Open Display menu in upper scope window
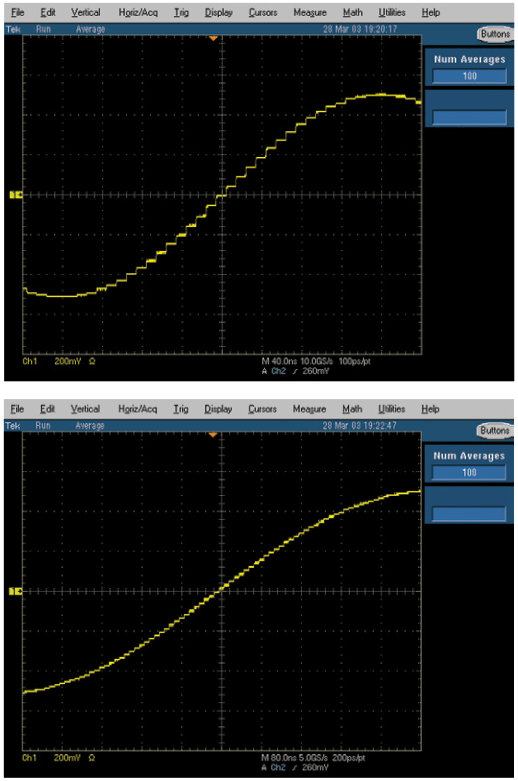Image resolution: width=518 pixels, height=781 pixels. pos(219,12)
